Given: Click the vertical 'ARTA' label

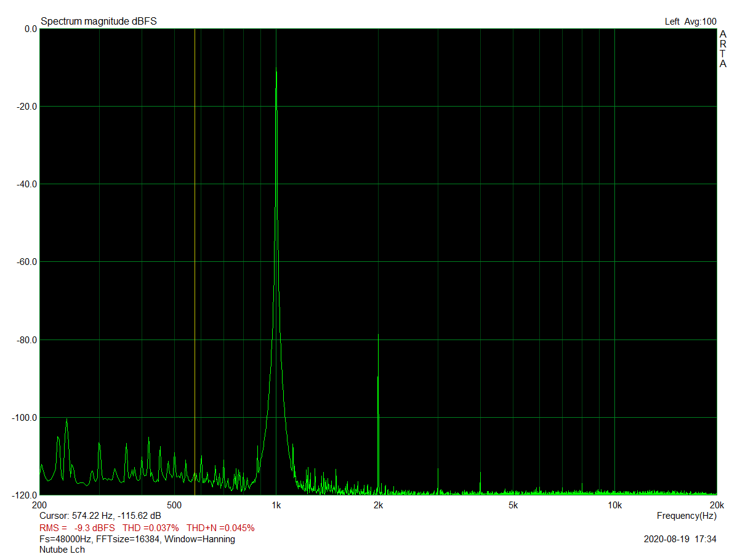Looking at the screenshot, I should pos(723,49).
